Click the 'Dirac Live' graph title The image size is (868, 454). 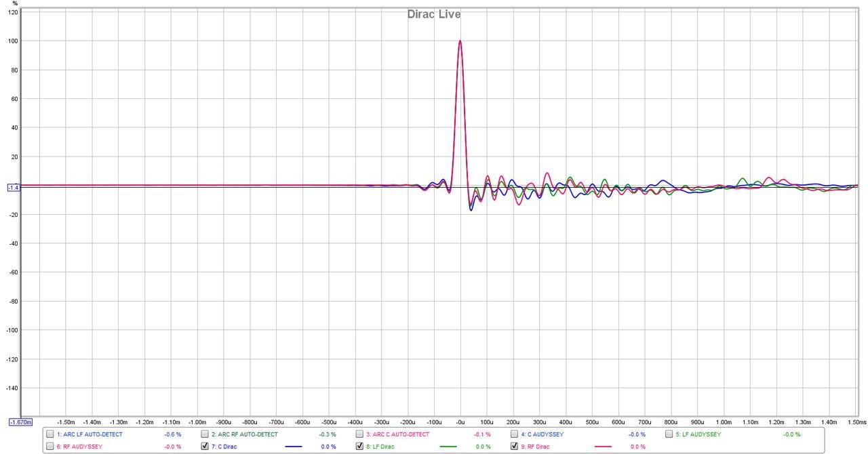tap(434, 14)
